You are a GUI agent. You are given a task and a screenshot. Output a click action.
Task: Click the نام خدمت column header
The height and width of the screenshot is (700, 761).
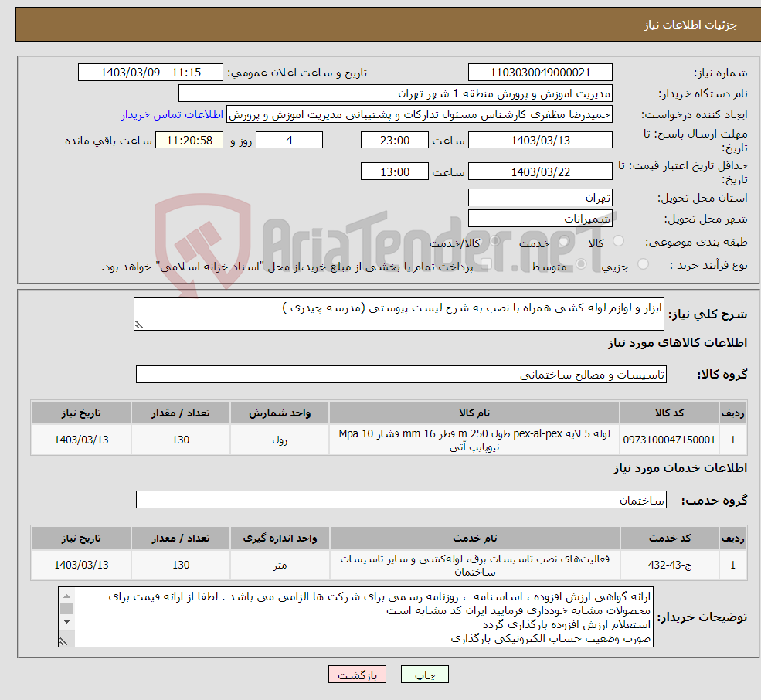click(x=474, y=538)
